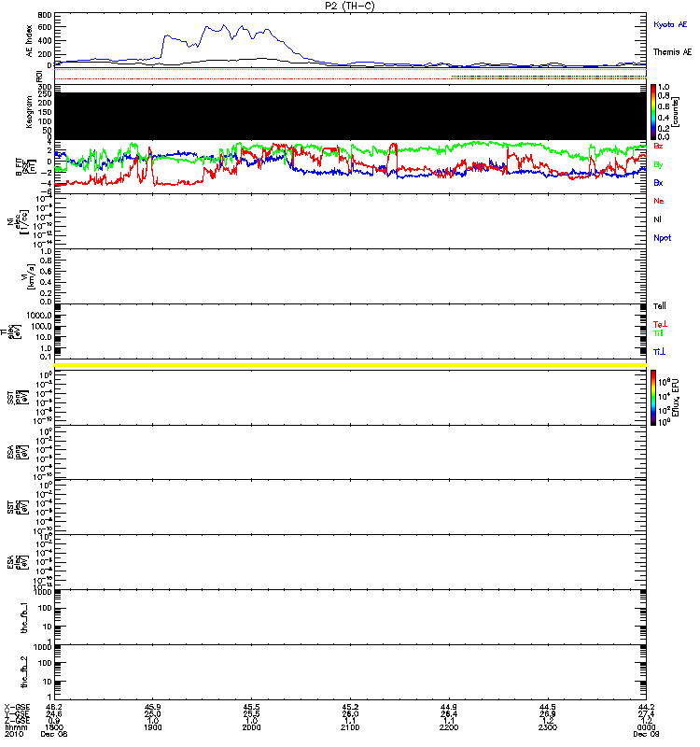Click the yellow horizontal bar below Ti panel
700x747 pixels.
coord(350,365)
